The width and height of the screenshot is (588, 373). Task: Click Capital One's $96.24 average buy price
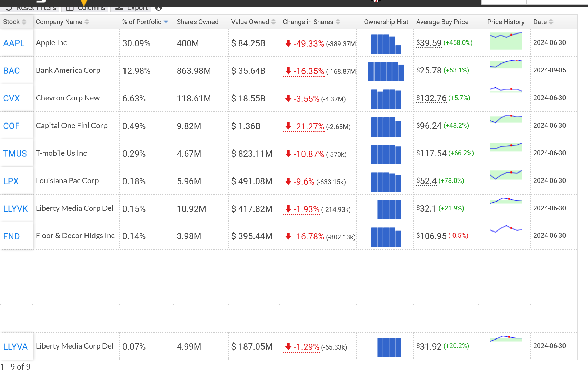(429, 126)
